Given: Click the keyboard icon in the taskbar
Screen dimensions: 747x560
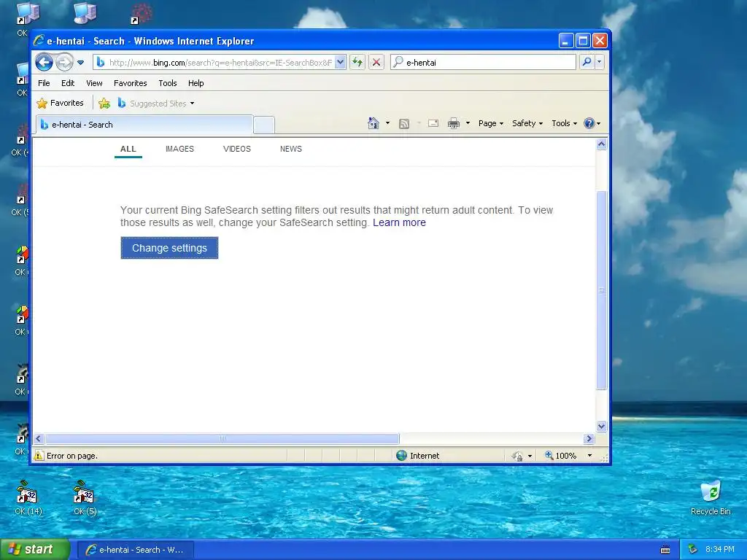Looking at the screenshot, I should click(665, 550).
